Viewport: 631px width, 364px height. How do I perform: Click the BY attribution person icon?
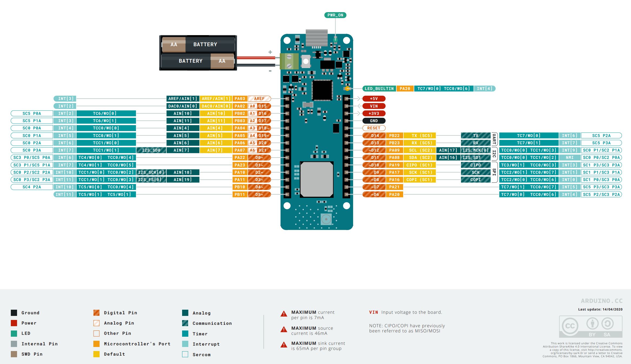592,323
